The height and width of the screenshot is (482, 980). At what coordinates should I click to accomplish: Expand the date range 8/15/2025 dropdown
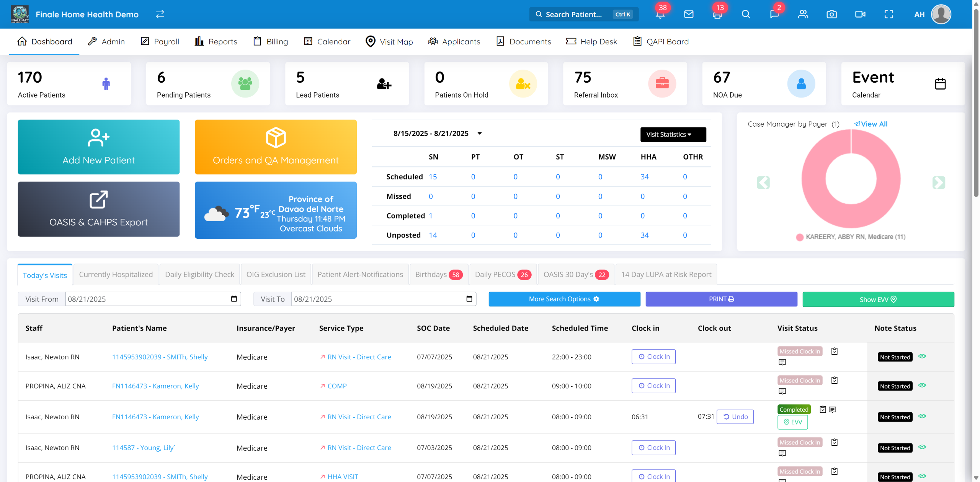479,134
